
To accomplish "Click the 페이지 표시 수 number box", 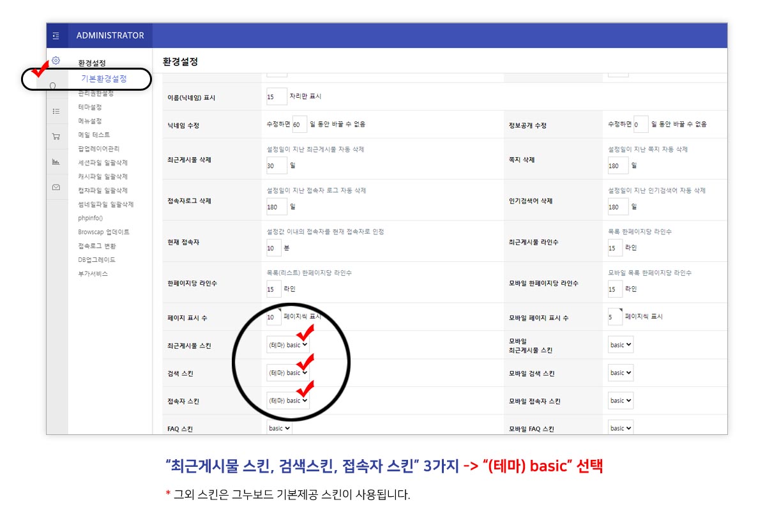I will [275, 315].
